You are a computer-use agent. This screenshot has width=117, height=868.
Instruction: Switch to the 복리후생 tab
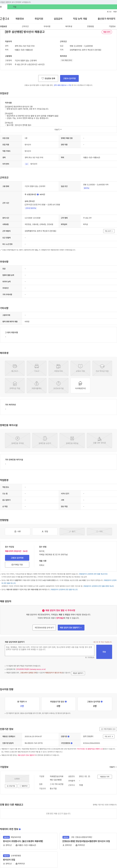coord(69,26)
